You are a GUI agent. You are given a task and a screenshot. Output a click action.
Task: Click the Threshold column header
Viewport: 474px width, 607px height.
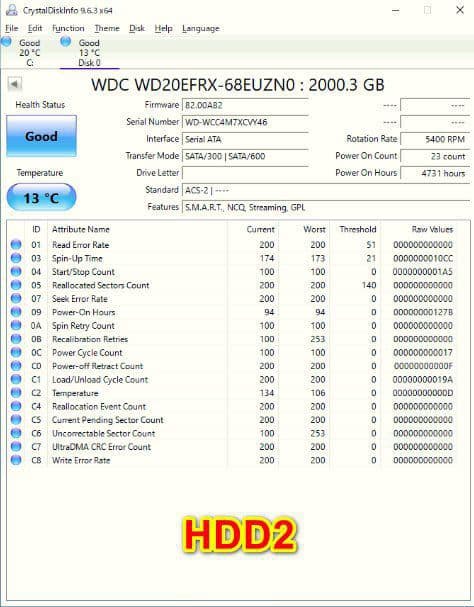(358, 229)
